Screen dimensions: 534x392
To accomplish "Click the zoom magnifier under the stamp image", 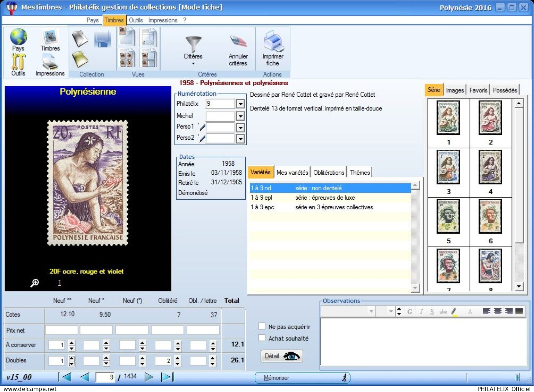I will (34, 283).
